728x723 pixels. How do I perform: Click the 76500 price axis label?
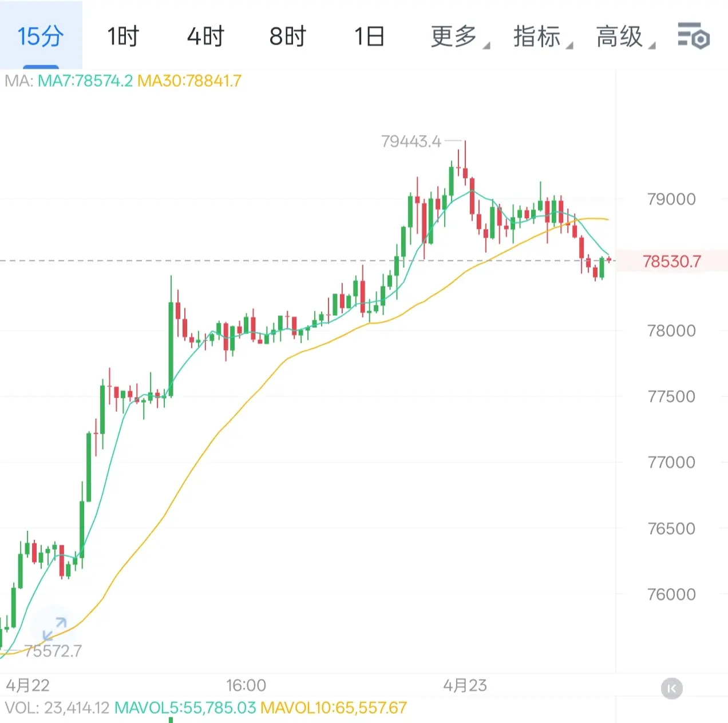coord(671,529)
